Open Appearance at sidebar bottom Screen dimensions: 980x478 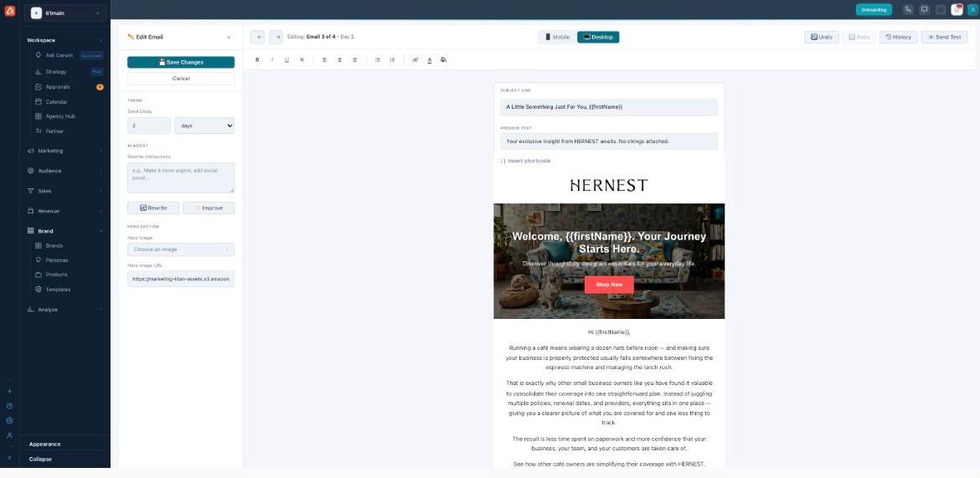click(45, 445)
